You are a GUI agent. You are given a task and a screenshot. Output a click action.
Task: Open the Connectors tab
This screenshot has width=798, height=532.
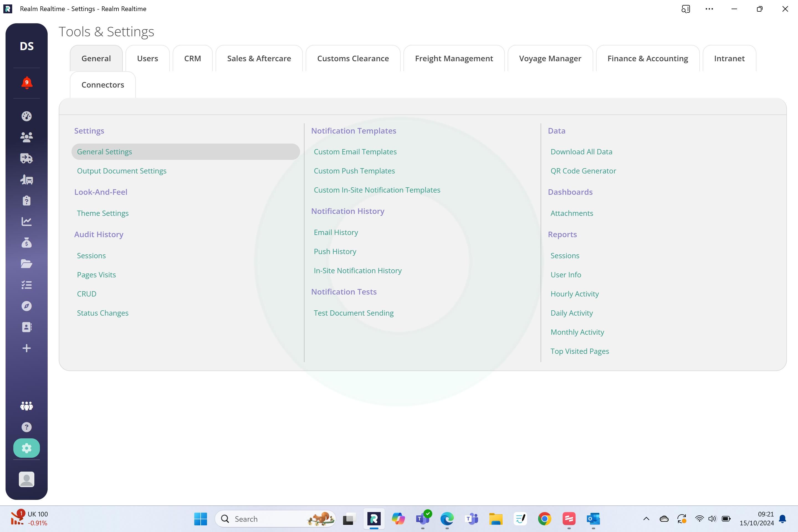point(103,85)
